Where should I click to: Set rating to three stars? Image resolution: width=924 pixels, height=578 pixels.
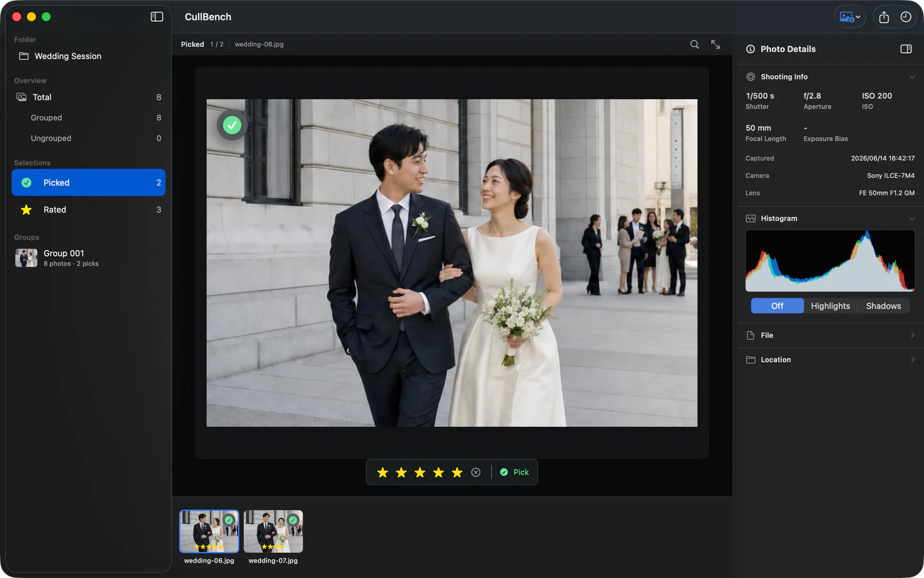(420, 473)
